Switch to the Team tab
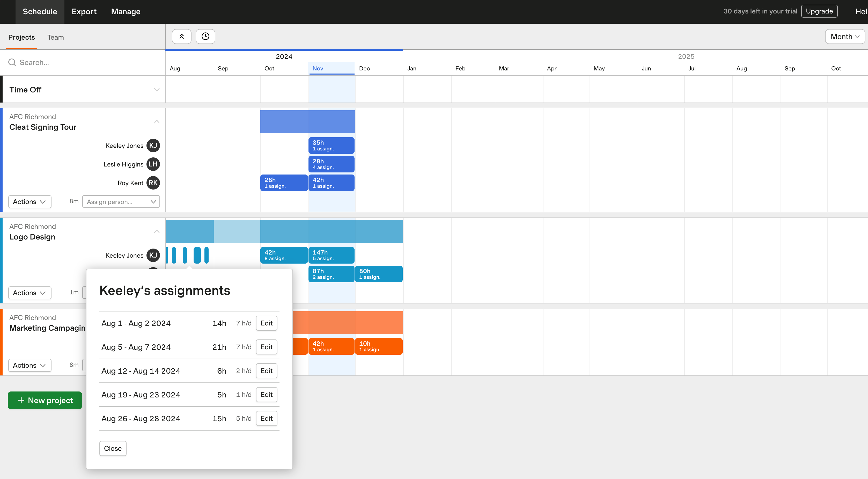 pyautogui.click(x=55, y=37)
